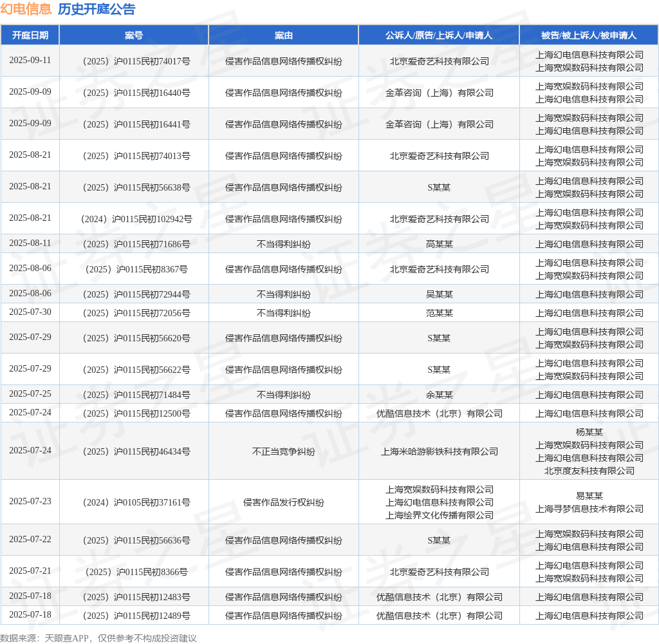The width and height of the screenshot is (659, 644).
Task: Click the hearing date 2025-09-11
Action: pos(30,60)
